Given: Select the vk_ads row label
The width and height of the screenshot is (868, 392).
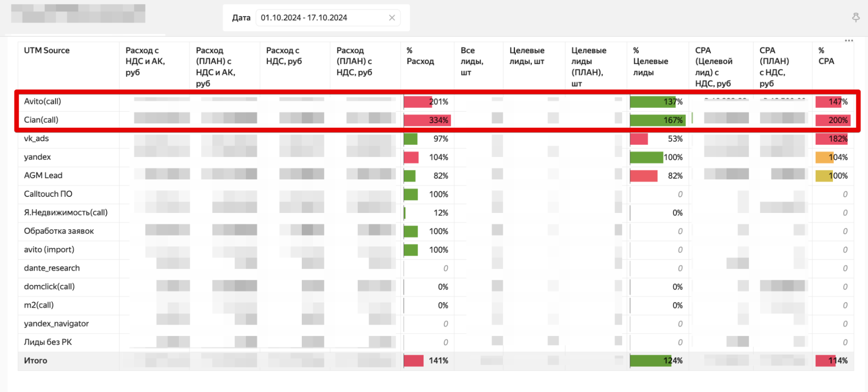Looking at the screenshot, I should pos(36,139).
